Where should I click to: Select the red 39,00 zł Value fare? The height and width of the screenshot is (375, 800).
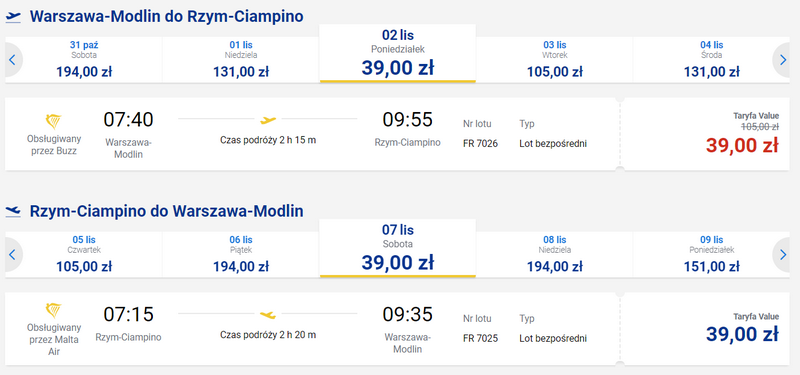click(742, 145)
